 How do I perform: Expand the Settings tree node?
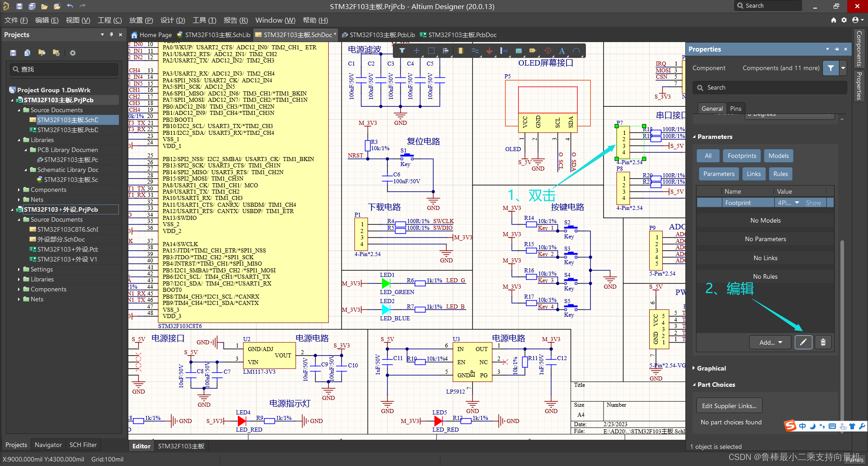click(19, 269)
